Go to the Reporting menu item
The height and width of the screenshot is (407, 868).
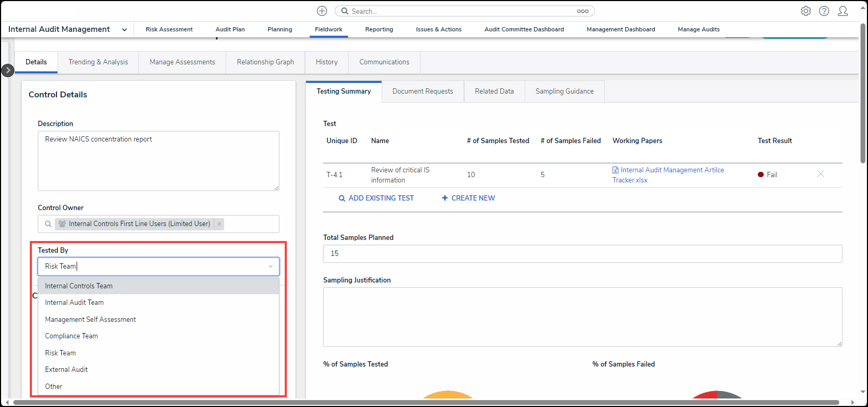pyautogui.click(x=379, y=29)
